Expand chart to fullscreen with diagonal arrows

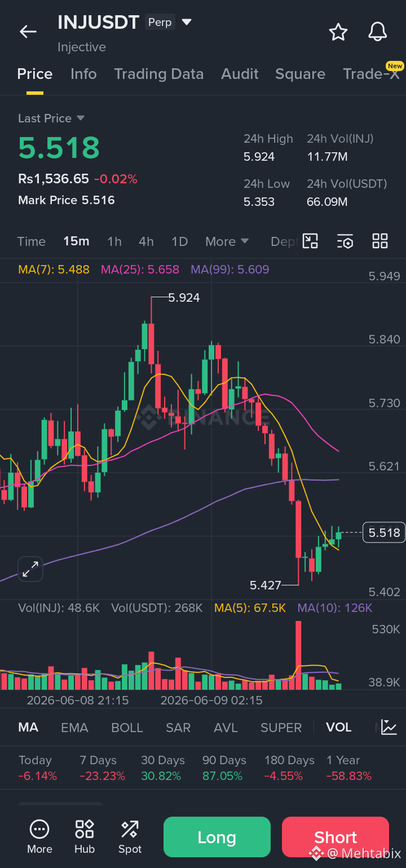(x=30, y=569)
